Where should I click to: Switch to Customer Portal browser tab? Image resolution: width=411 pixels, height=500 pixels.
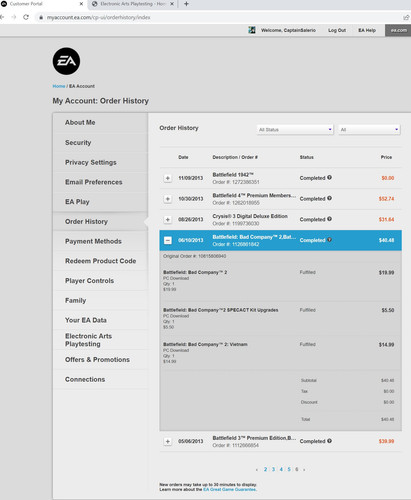pos(43,4)
